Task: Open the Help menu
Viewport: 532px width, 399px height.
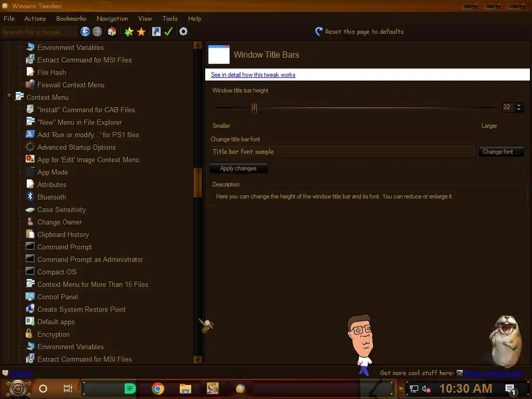Action: 194,19
